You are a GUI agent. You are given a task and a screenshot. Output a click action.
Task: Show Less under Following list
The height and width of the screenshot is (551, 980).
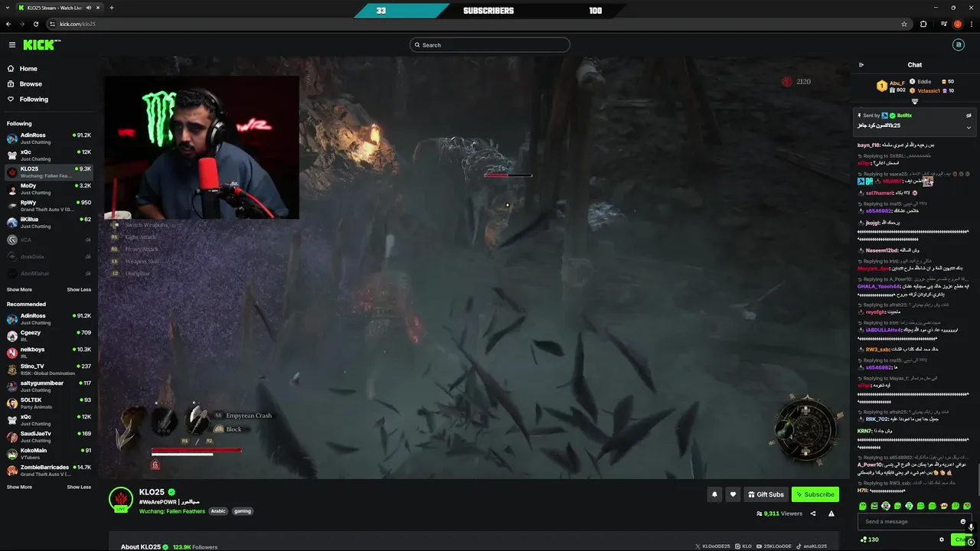[x=79, y=290]
